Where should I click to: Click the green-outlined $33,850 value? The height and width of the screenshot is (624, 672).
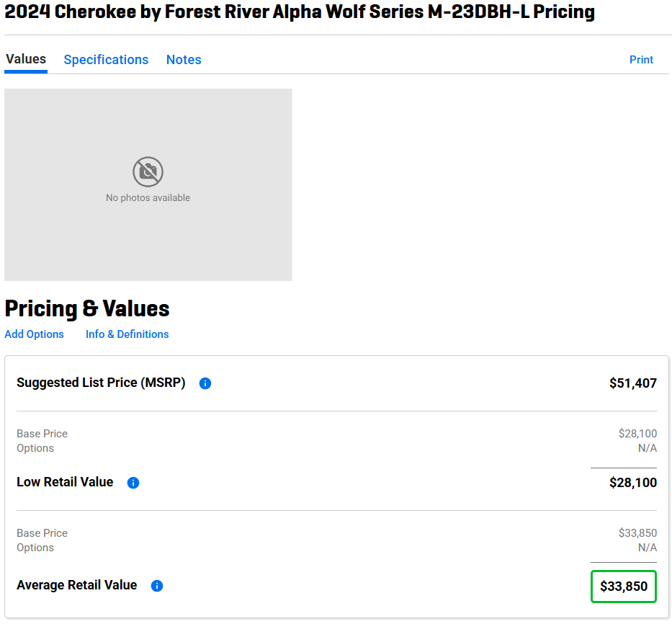[624, 587]
